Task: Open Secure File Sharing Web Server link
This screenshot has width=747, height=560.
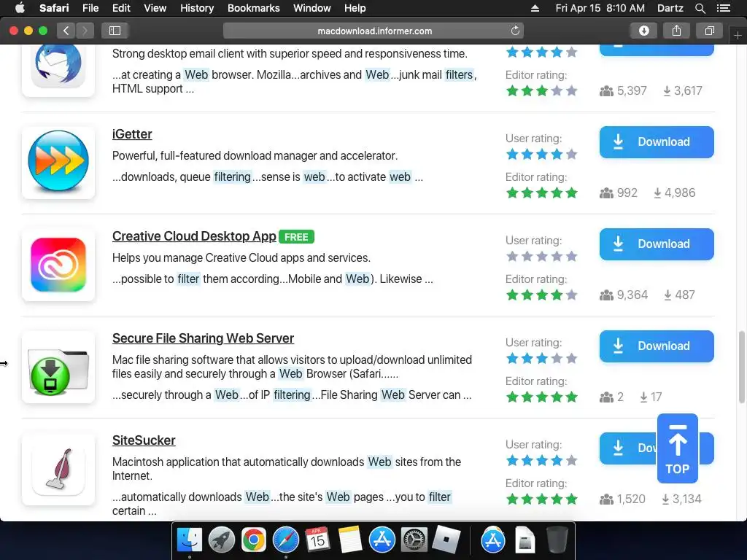Action: pyautogui.click(x=203, y=338)
